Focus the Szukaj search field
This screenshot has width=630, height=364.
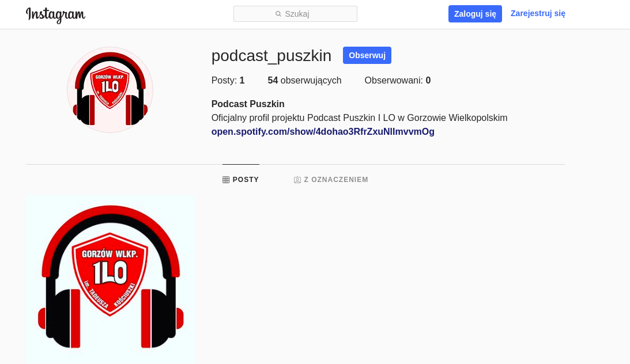click(x=295, y=14)
